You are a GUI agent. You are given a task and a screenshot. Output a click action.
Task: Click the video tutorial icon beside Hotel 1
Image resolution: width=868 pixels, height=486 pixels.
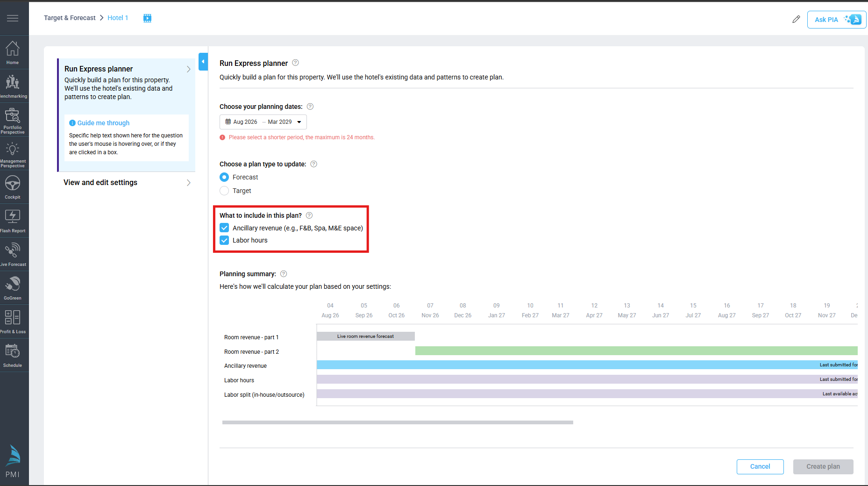pos(147,18)
